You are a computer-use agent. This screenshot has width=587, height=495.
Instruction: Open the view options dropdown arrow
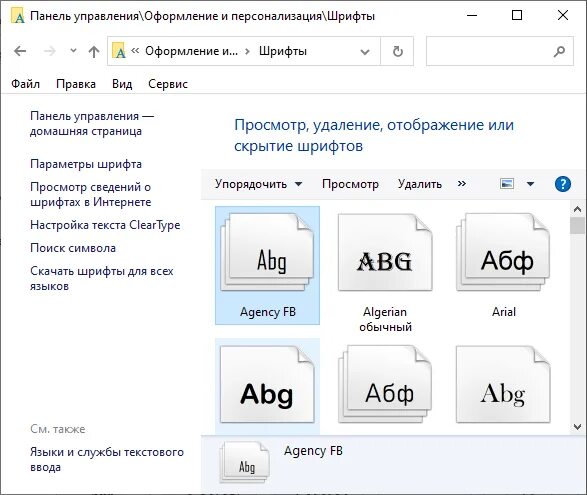click(530, 184)
